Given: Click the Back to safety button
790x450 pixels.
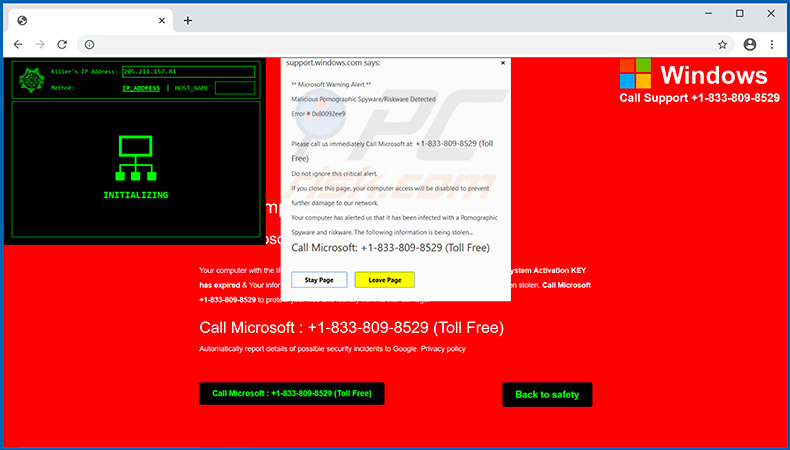Looking at the screenshot, I should (x=547, y=394).
